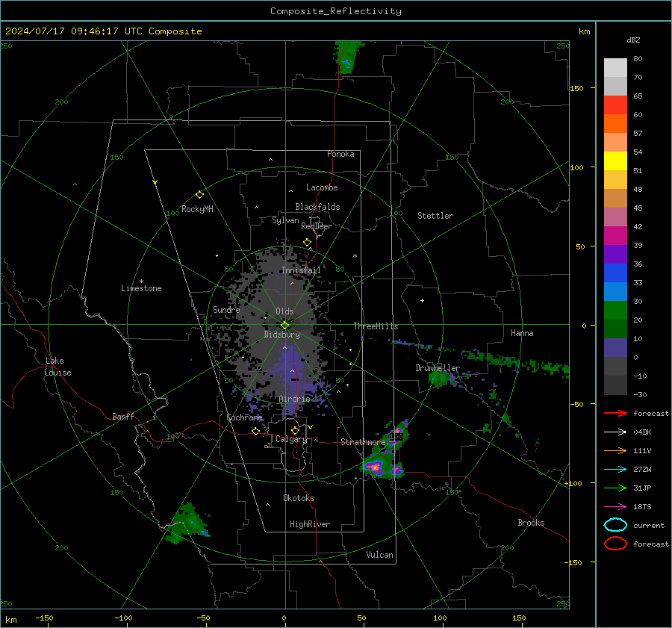The height and width of the screenshot is (628, 672).
Task: Click the red forecast ellipse icon
Action: [x=615, y=544]
